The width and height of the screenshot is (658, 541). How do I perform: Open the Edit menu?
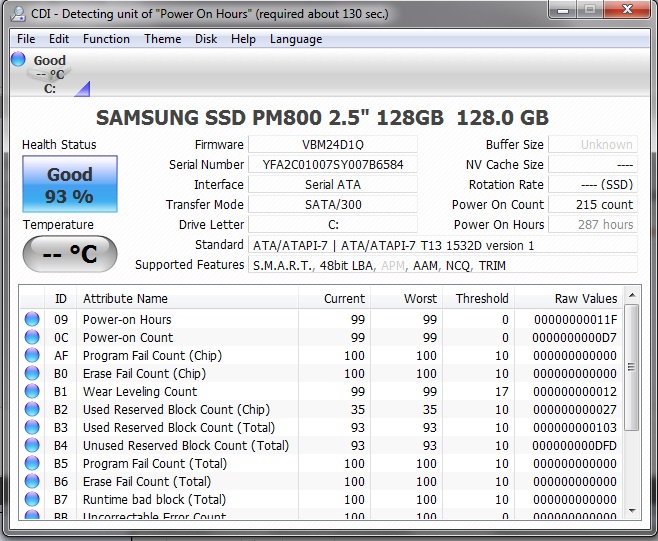click(x=59, y=39)
